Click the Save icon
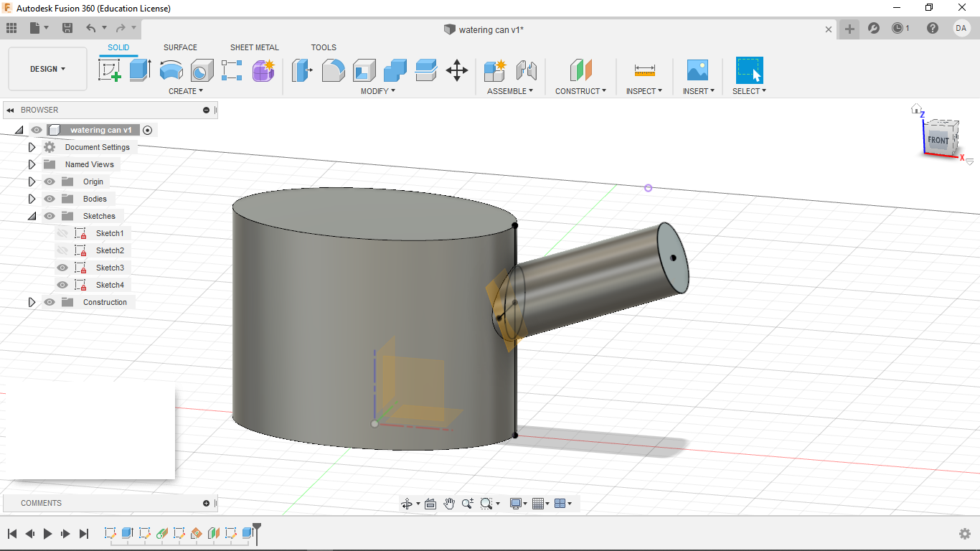Image resolution: width=980 pixels, height=551 pixels. coord(67,28)
